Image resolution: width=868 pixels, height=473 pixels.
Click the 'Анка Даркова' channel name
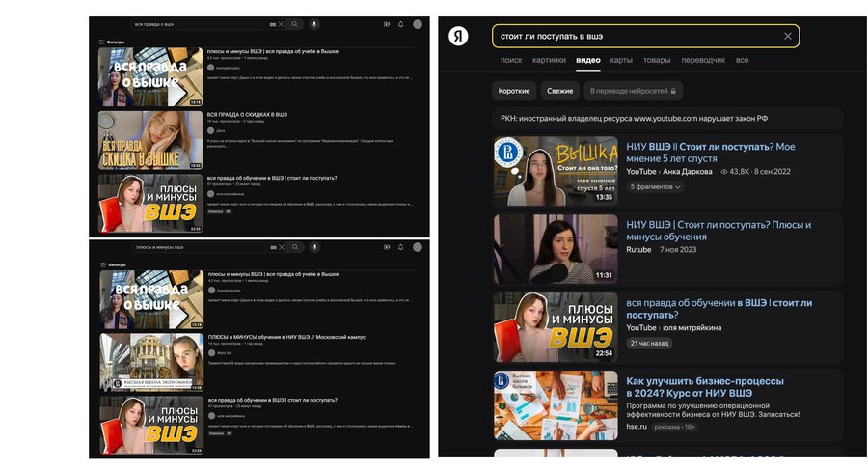pos(687,171)
